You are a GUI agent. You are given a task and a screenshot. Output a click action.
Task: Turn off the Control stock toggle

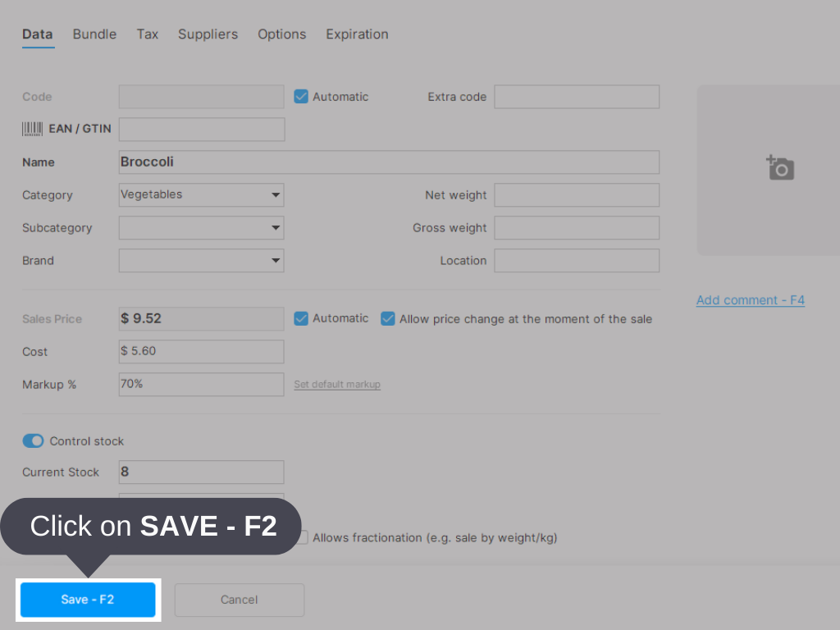click(x=33, y=441)
